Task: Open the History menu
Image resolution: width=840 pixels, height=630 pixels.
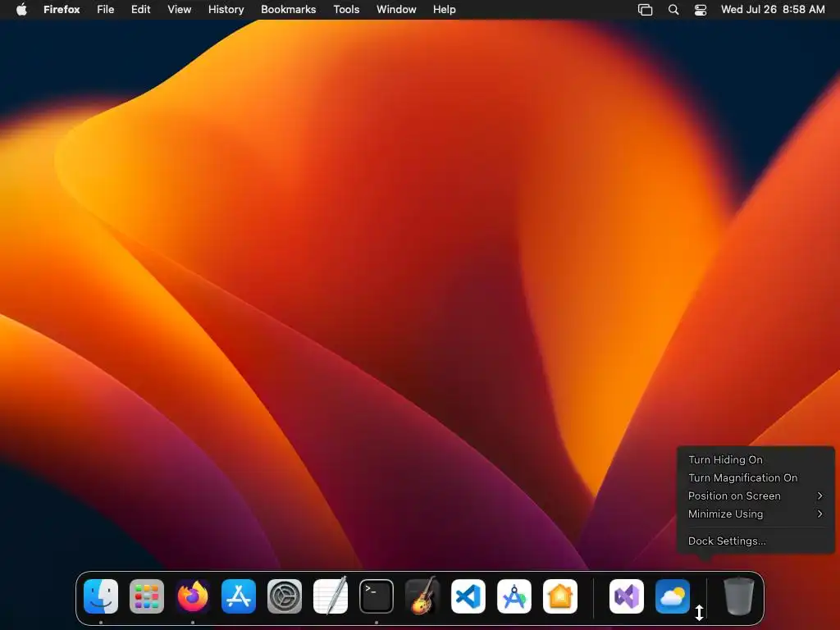Action: coord(226,10)
